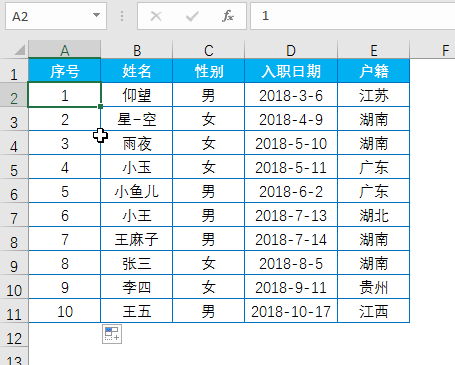Select the cell containing 湖北
The height and width of the screenshot is (365, 455).
point(374,215)
